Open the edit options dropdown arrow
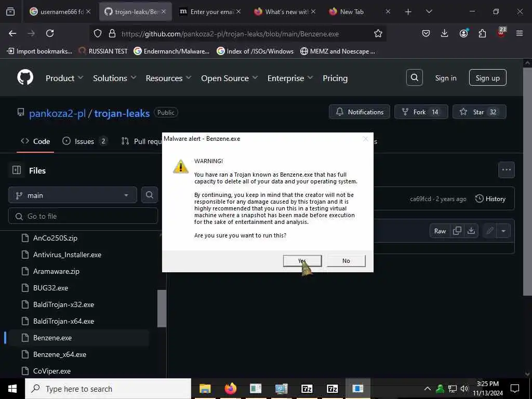Viewport: 532px width, 399px height. point(503,231)
